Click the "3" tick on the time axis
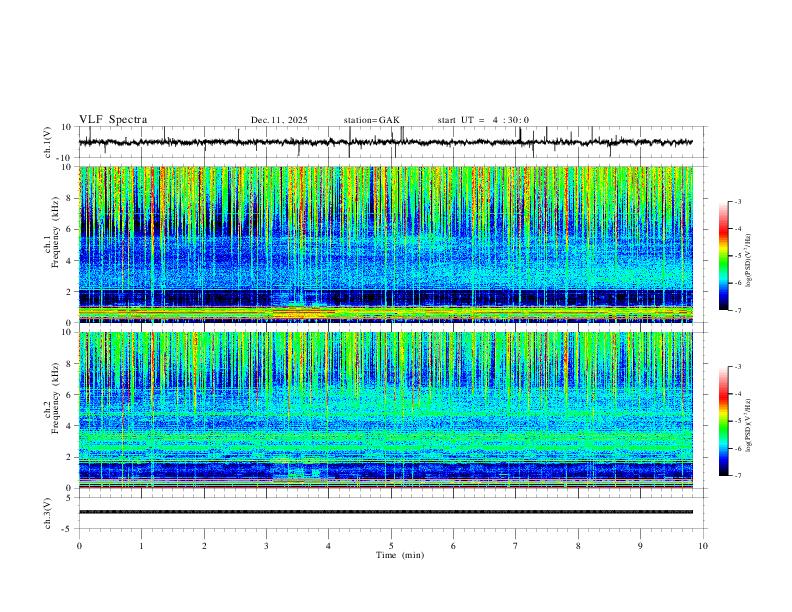792x612 pixels. point(266,546)
